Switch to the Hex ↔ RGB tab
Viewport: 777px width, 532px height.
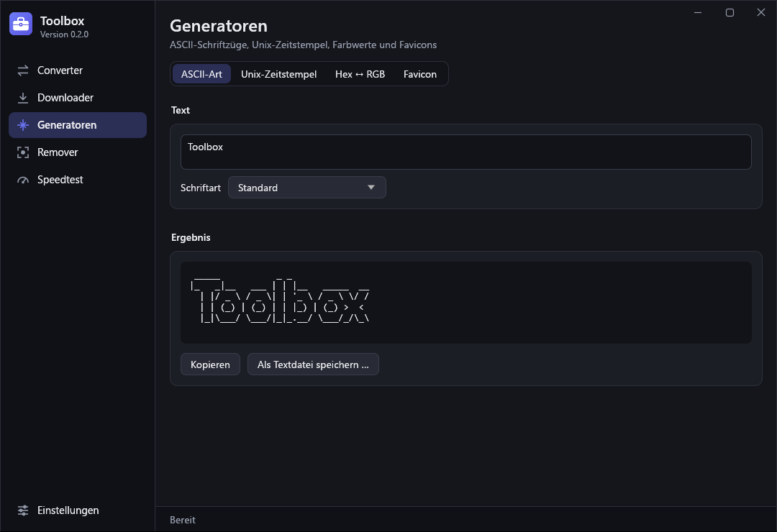[x=360, y=74]
